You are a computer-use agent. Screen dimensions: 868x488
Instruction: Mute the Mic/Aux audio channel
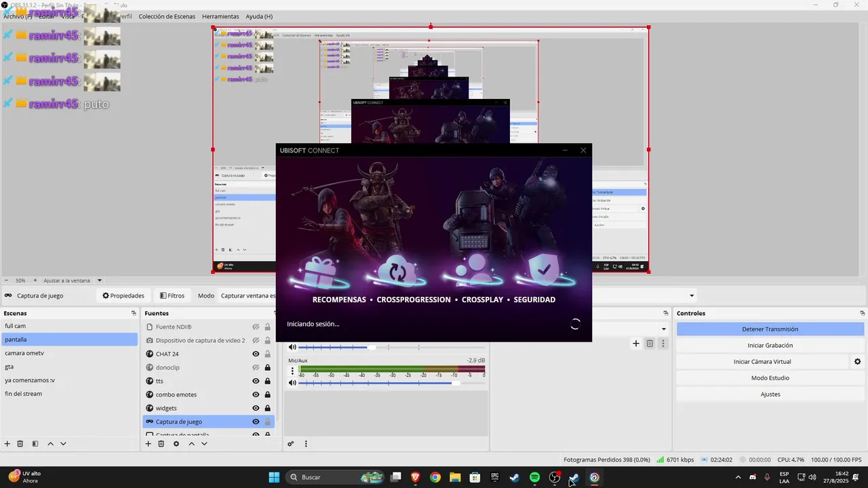(x=292, y=383)
